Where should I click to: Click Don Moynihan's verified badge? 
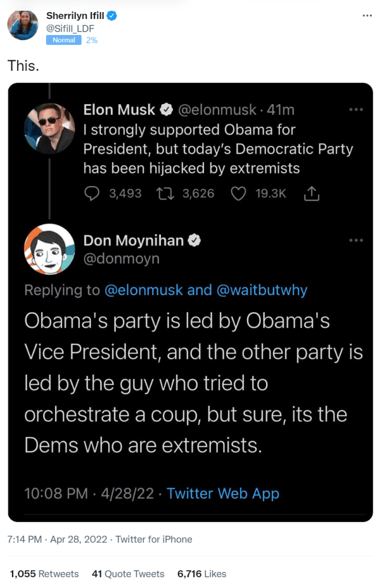195,241
